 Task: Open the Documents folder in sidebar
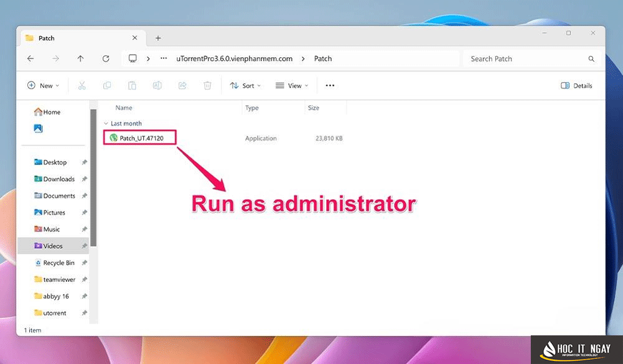tap(54, 195)
